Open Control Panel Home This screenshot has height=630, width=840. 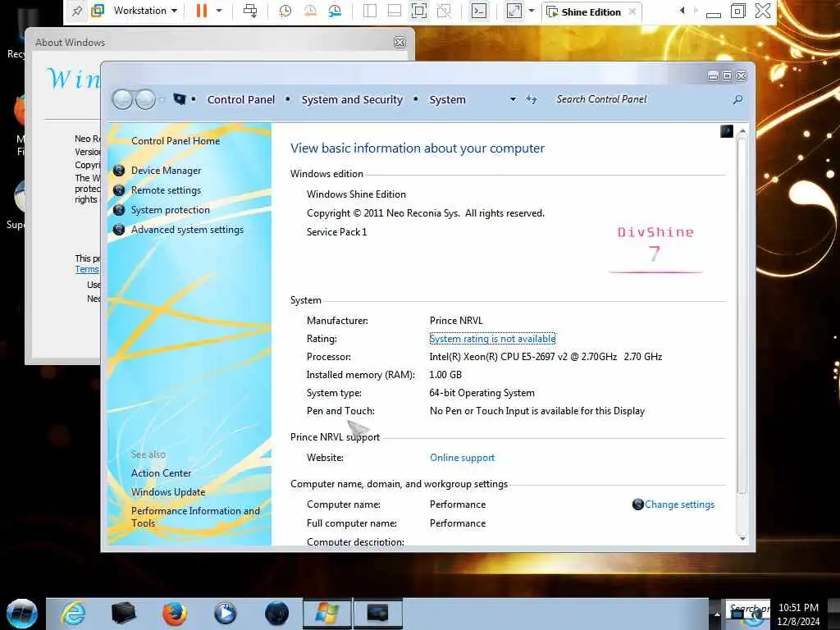click(x=176, y=141)
